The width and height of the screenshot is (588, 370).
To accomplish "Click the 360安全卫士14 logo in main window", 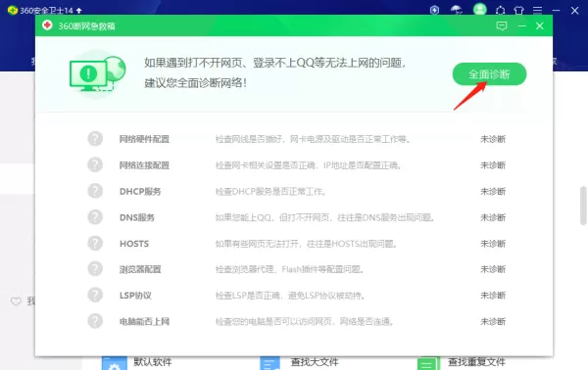I will 13,10.
